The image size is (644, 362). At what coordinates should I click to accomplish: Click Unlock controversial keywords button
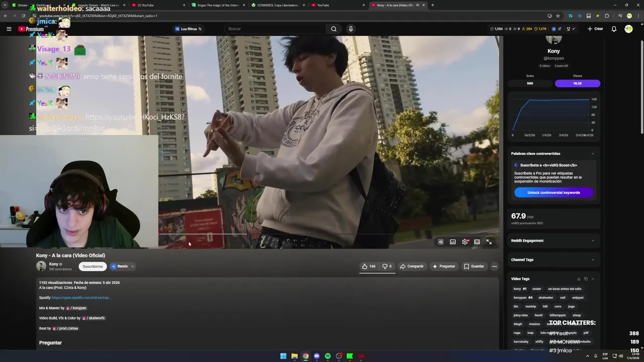tap(553, 193)
